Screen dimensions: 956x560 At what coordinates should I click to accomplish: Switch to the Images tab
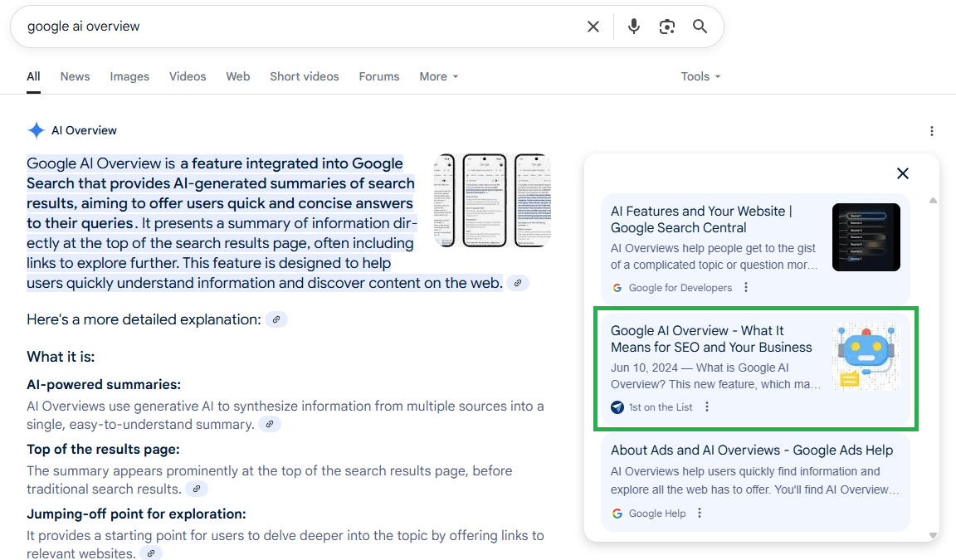click(x=129, y=76)
